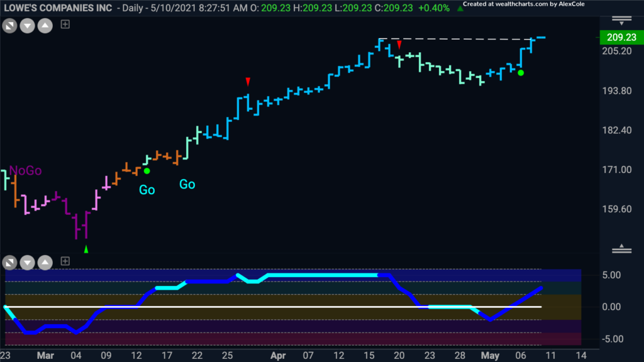Move the price panel up with arrow
This screenshot has height=362, width=644.
click(45, 26)
